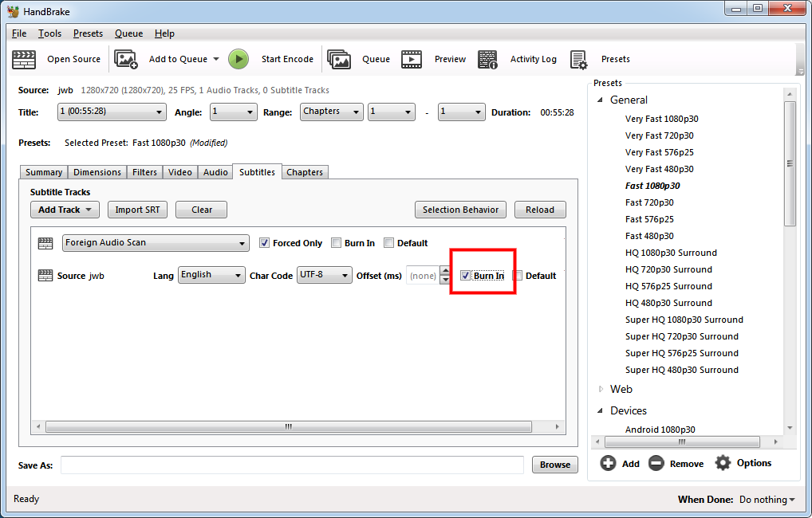Viewport: 812px width, 518px height.
Task: Open the Add to Queue dropdown arrow
Action: [x=216, y=59]
